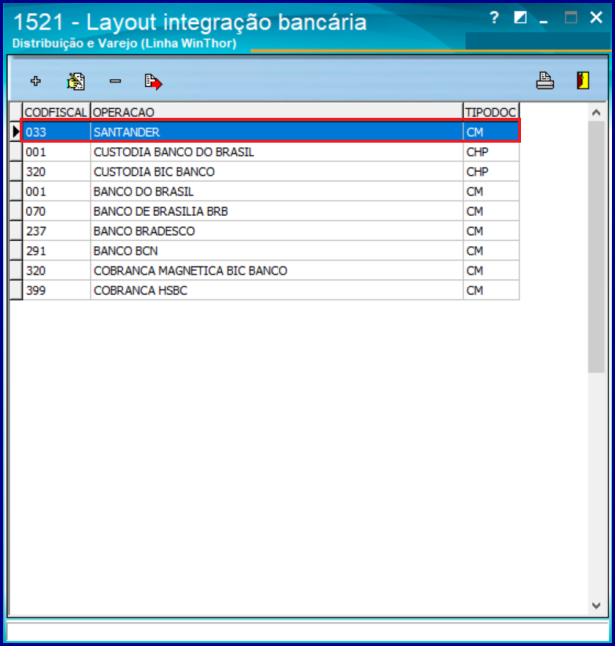Close the 1521 Layout integração window

[x=596, y=17]
